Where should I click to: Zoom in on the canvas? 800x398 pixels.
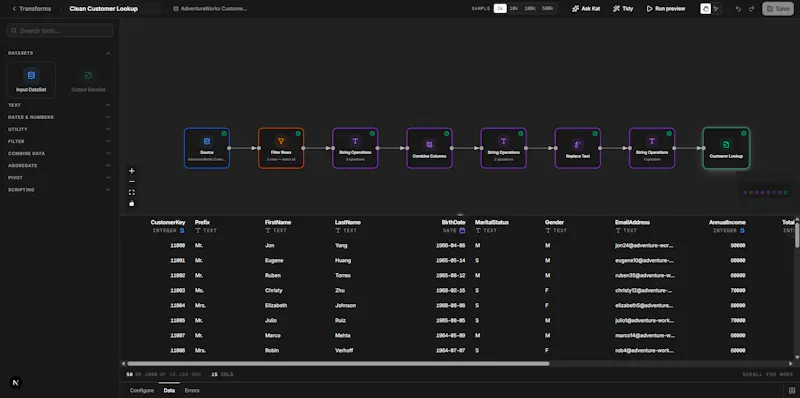(x=132, y=171)
